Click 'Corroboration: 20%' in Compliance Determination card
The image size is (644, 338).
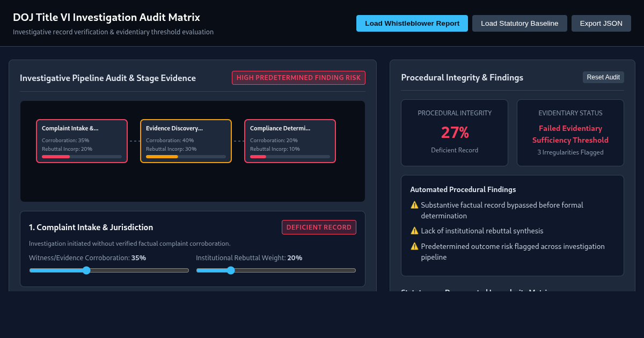click(274, 141)
